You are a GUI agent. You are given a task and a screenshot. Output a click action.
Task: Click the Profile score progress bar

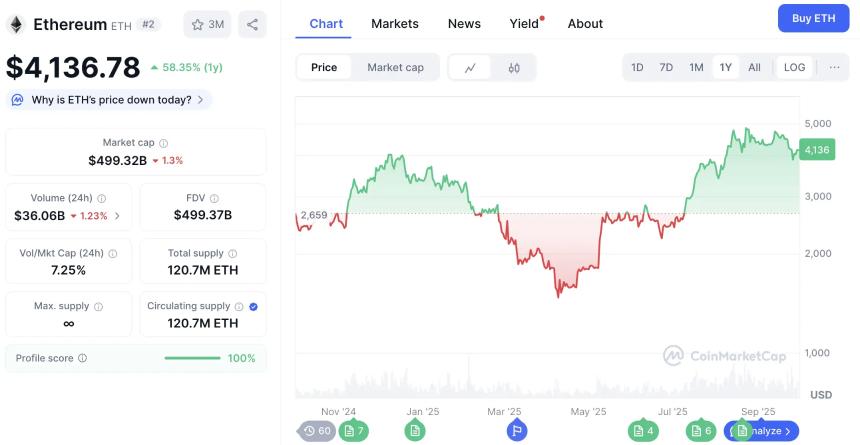(192, 358)
